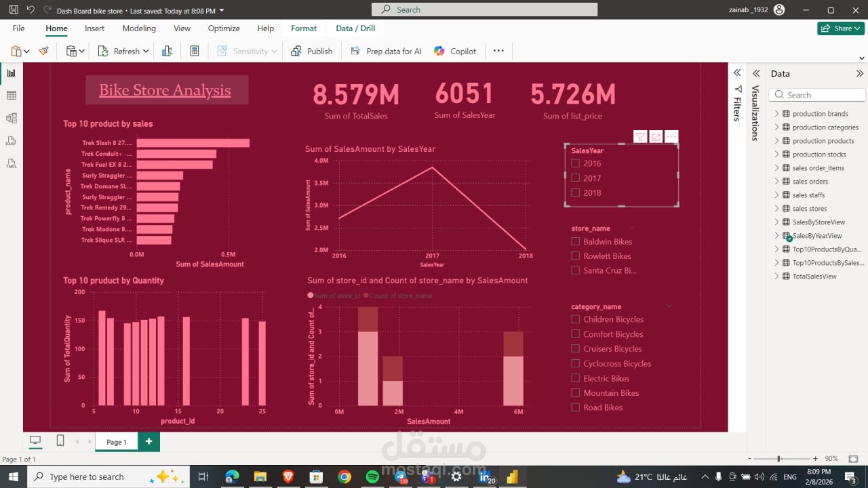Launch Copilot from the ribbon
This screenshot has width=868, height=488.
tap(454, 50)
